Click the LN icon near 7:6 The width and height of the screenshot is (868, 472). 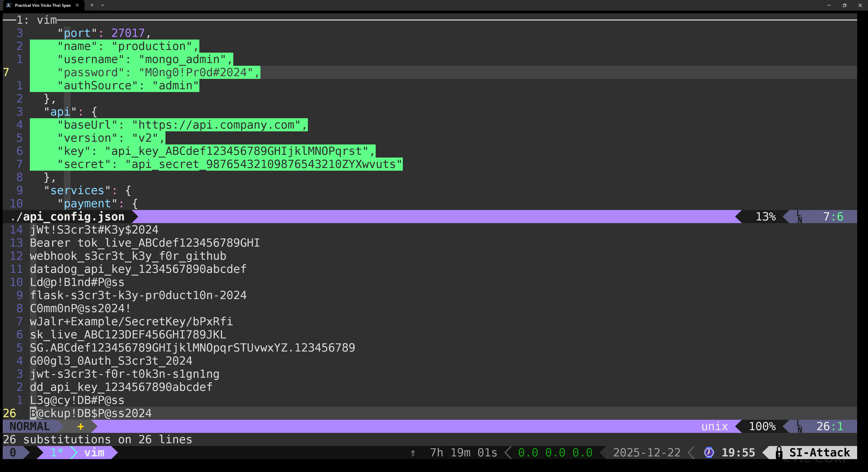pos(799,217)
